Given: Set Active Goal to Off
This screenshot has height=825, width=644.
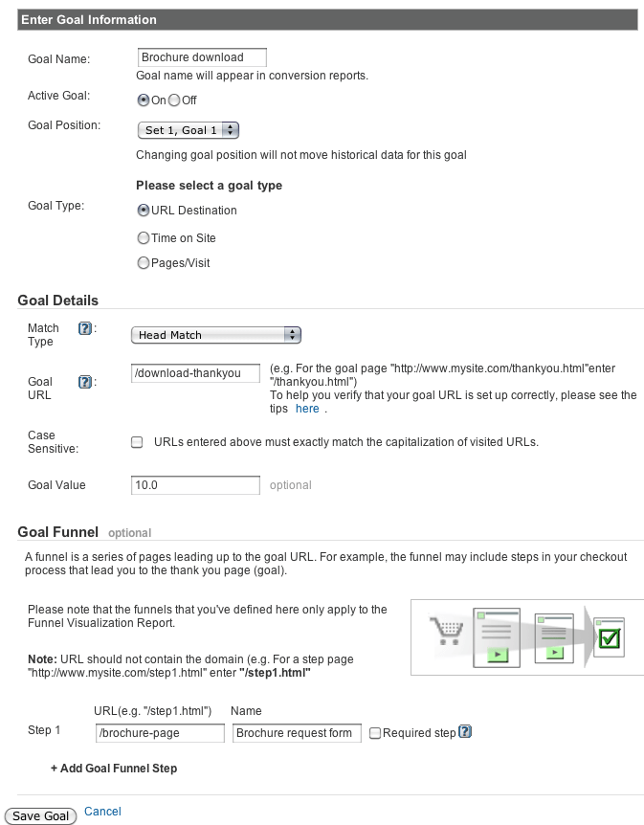Looking at the screenshot, I should 172,99.
